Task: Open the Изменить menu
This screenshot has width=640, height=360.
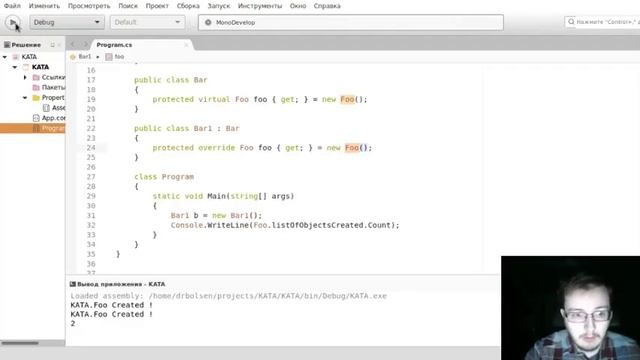Action: [x=44, y=6]
